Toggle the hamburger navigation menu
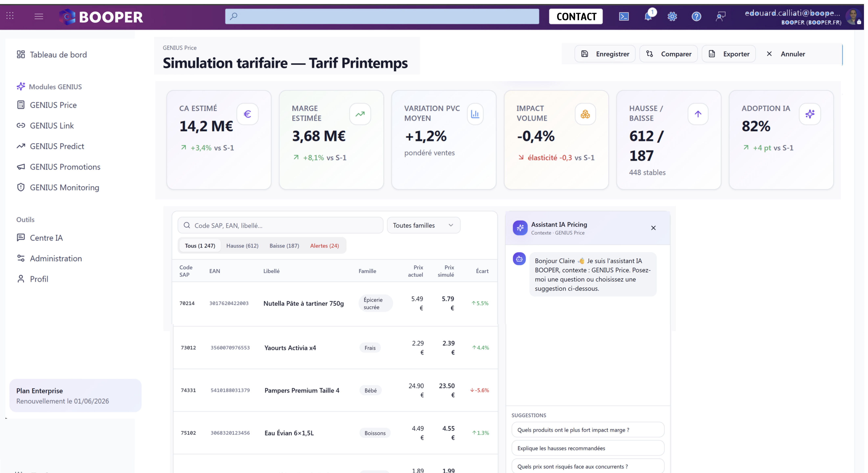 tap(39, 16)
